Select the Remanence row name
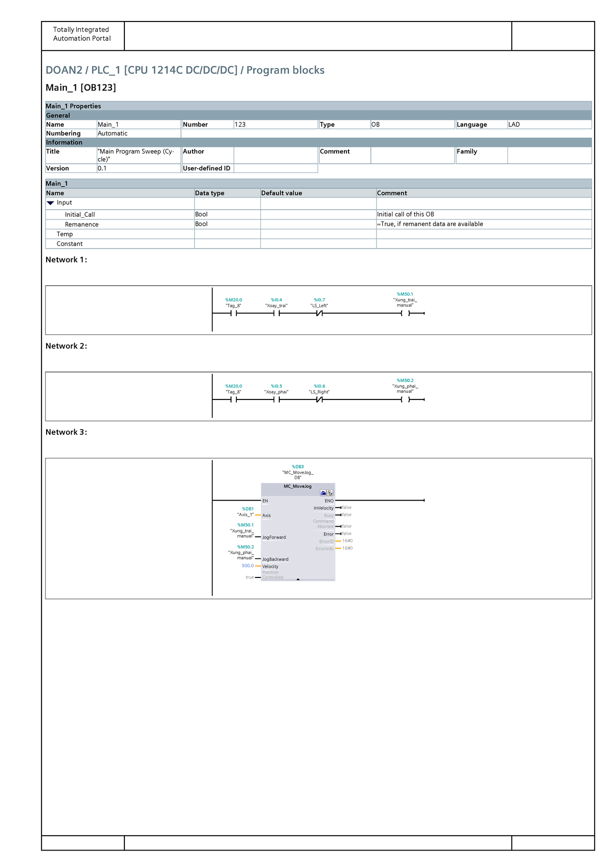Viewport: 614px width, 868px height. point(81,225)
